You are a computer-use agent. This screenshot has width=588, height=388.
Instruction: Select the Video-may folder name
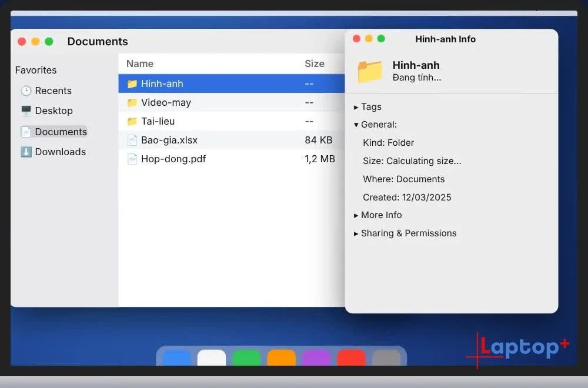166,102
